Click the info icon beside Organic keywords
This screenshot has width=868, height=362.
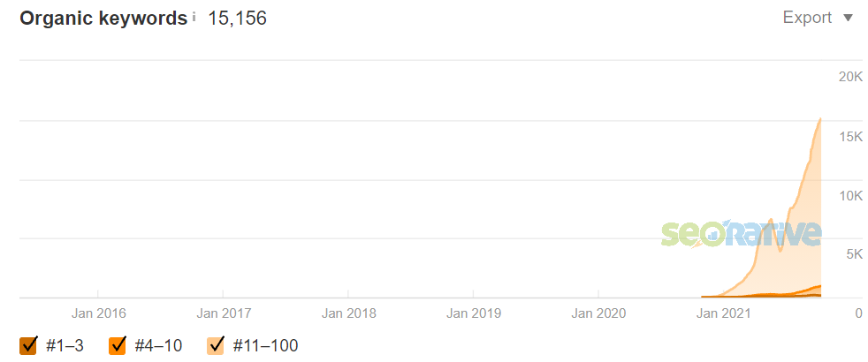(x=194, y=17)
